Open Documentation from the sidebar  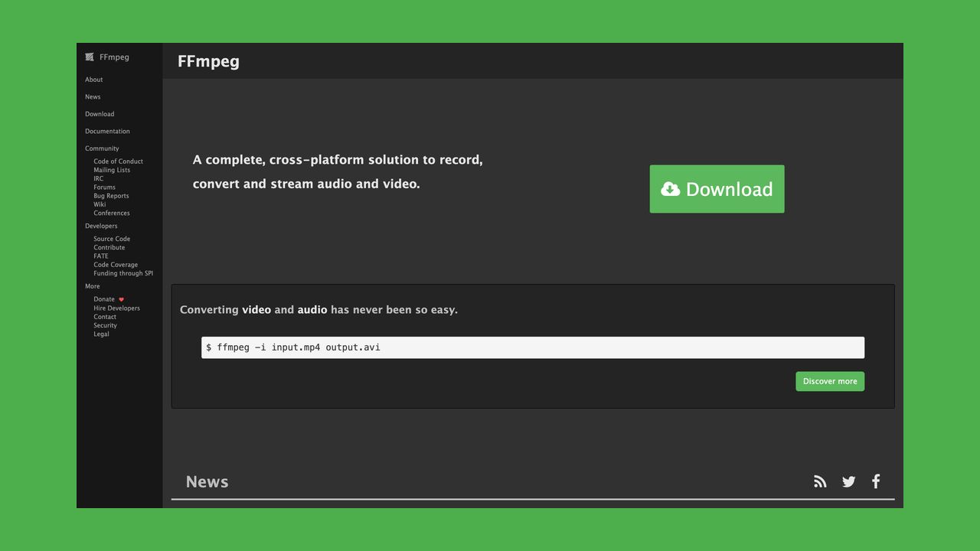coord(107,131)
